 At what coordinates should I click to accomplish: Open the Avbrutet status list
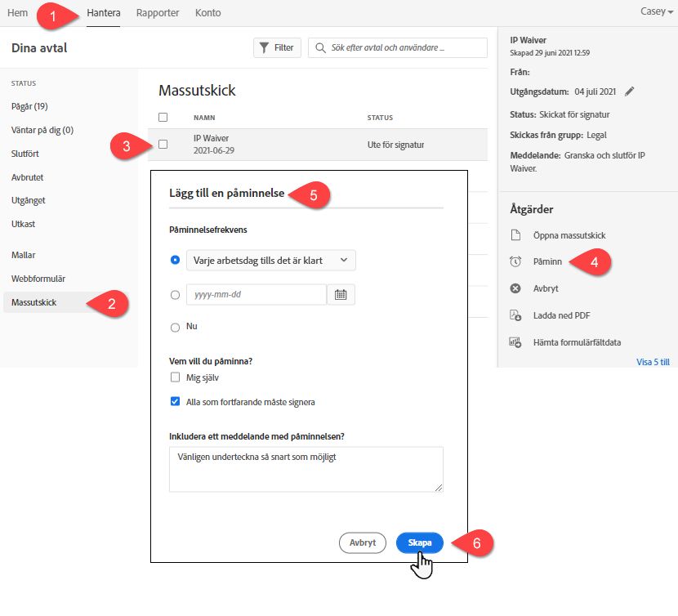point(27,177)
